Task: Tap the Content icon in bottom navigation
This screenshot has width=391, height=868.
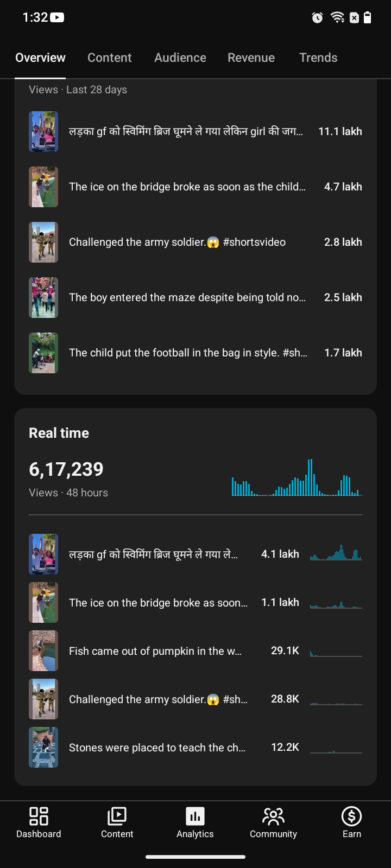Action: pyautogui.click(x=117, y=816)
